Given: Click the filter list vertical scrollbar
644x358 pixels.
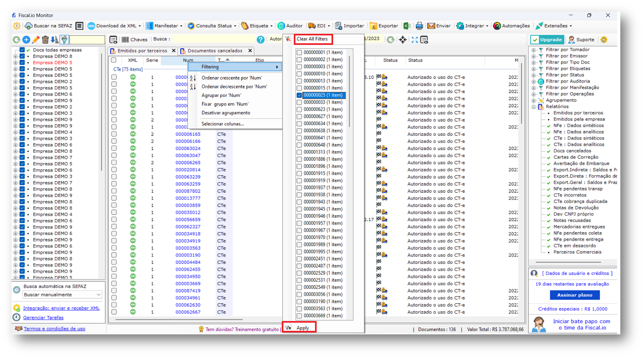Looking at the screenshot, I should point(350,91).
